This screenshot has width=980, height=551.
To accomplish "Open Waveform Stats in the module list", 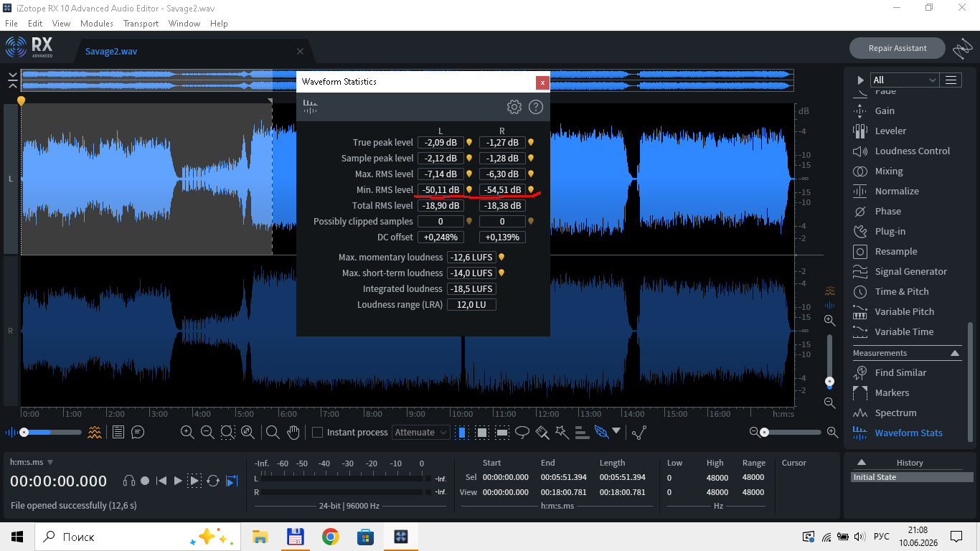I will [x=908, y=433].
